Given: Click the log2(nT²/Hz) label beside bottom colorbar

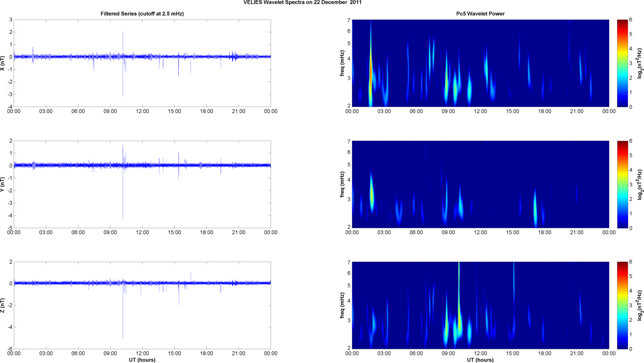Looking at the screenshot, I should [640, 305].
